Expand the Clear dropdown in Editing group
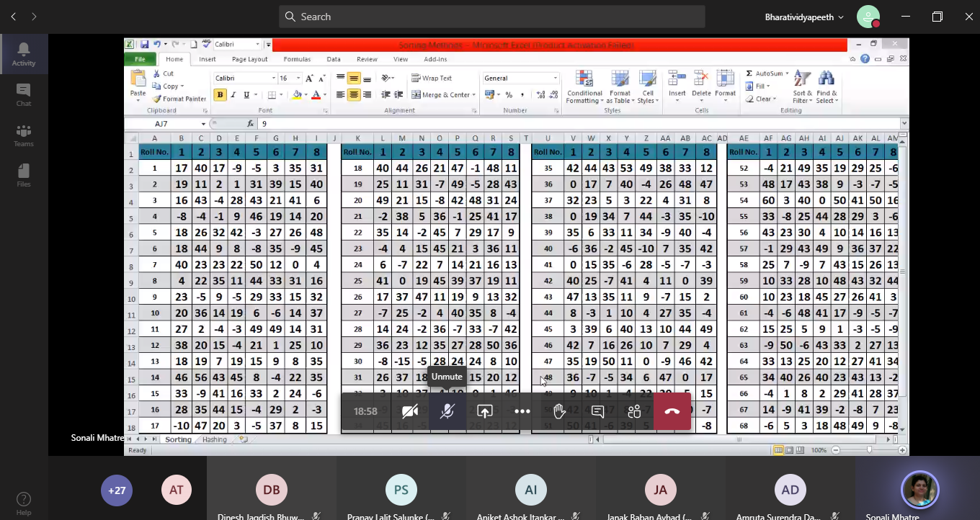Image resolution: width=980 pixels, height=520 pixels. point(774,99)
